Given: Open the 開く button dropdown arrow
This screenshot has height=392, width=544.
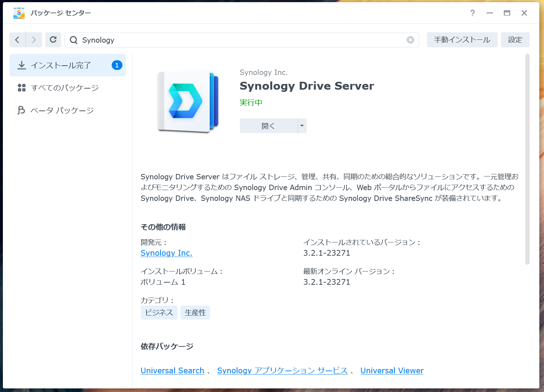Looking at the screenshot, I should click(302, 126).
